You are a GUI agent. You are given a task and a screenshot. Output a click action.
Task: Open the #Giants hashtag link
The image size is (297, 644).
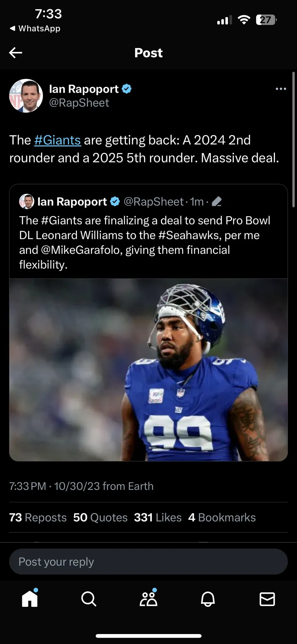click(x=57, y=140)
